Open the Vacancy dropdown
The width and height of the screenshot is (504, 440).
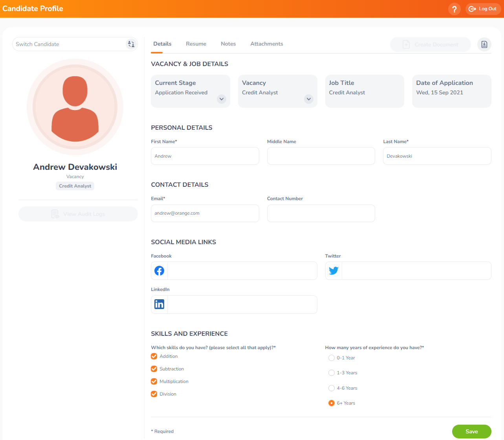coord(308,99)
